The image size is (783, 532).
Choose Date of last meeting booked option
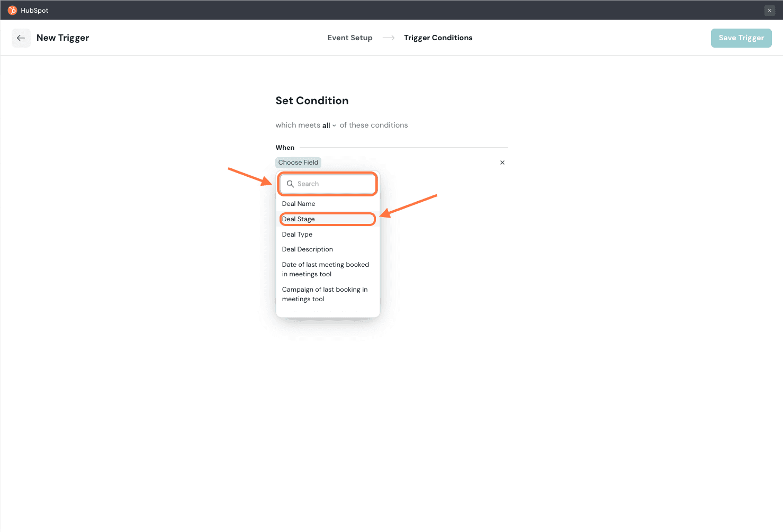pos(325,269)
